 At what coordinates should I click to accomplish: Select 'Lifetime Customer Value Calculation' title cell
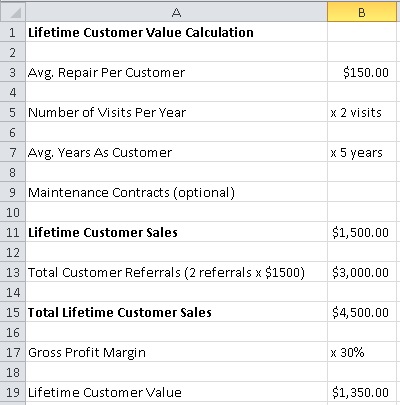point(176,32)
